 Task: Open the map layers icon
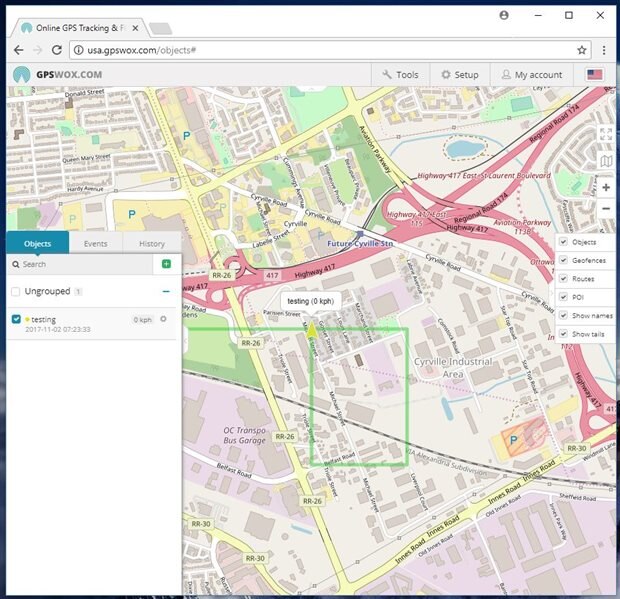pos(606,160)
